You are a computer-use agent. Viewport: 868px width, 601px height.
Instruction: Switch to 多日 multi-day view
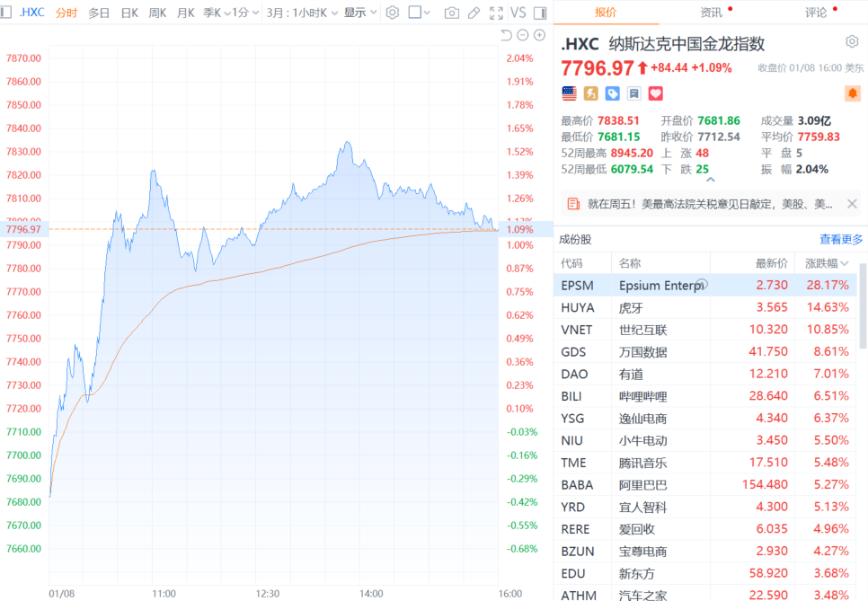pyautogui.click(x=99, y=13)
